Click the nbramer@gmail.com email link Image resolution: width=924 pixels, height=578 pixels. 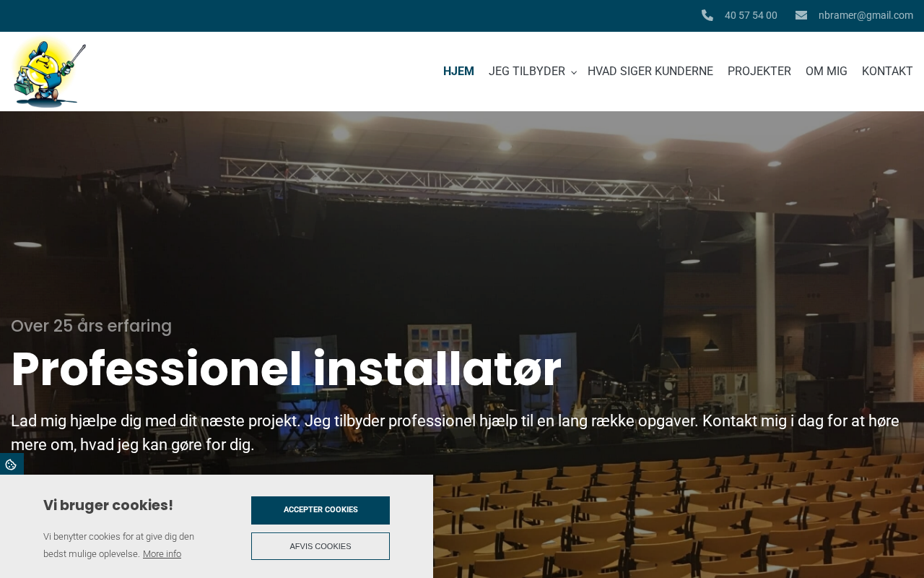866,15
